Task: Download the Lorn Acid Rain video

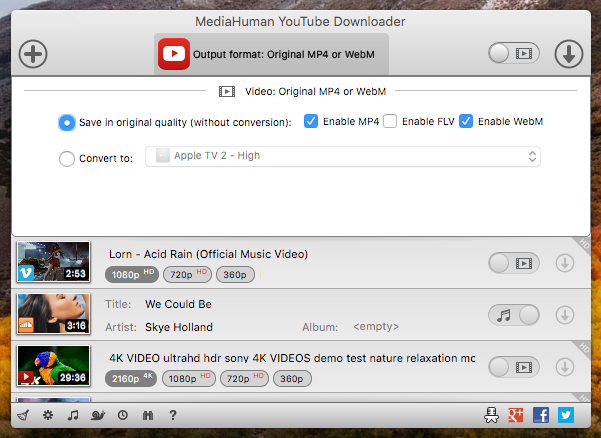Action: click(x=565, y=263)
